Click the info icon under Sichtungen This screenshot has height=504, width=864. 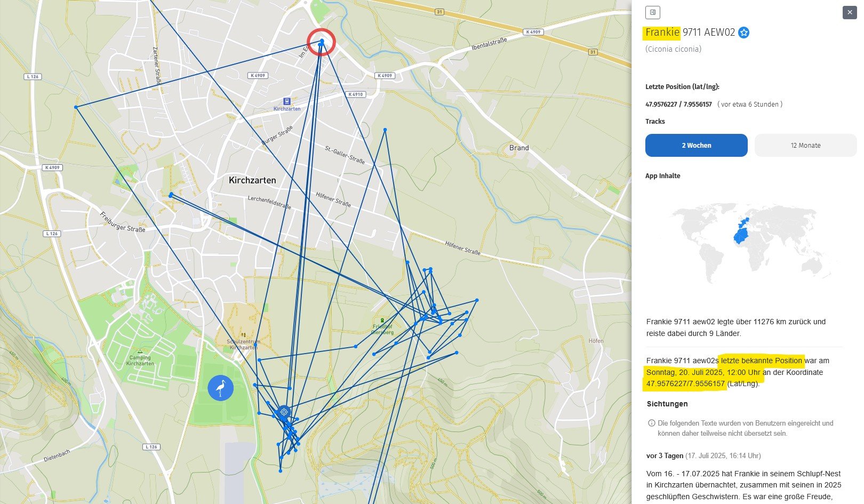tap(651, 423)
